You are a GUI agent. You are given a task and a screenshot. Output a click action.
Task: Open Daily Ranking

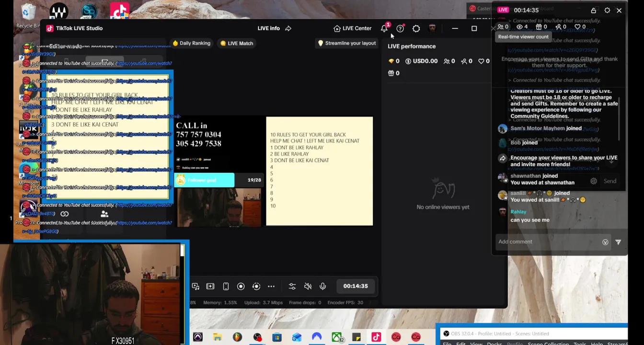coord(191,43)
